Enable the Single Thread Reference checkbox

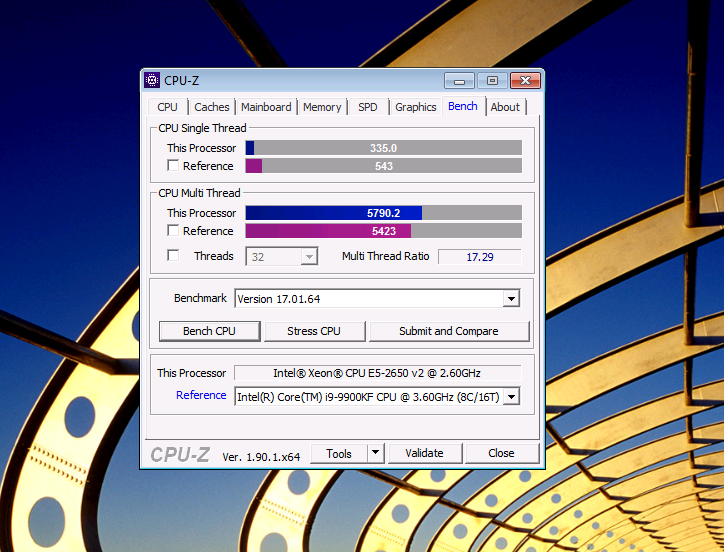(173, 165)
